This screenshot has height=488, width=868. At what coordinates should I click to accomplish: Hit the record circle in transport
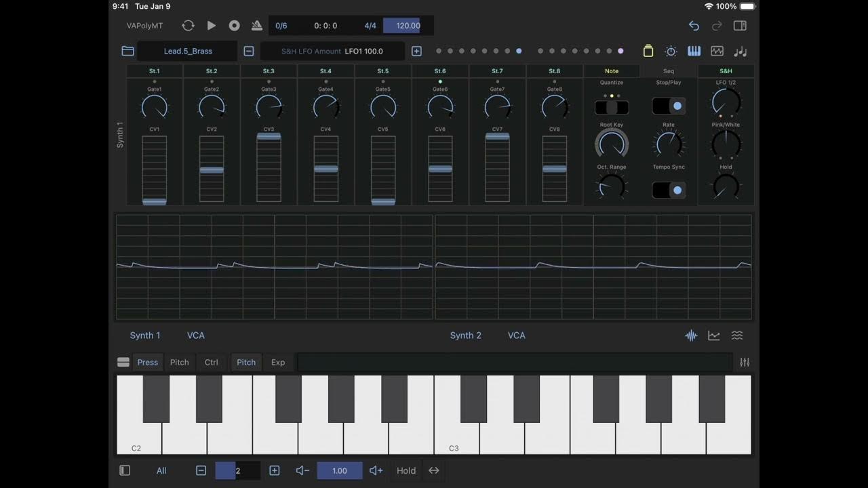[x=235, y=26]
